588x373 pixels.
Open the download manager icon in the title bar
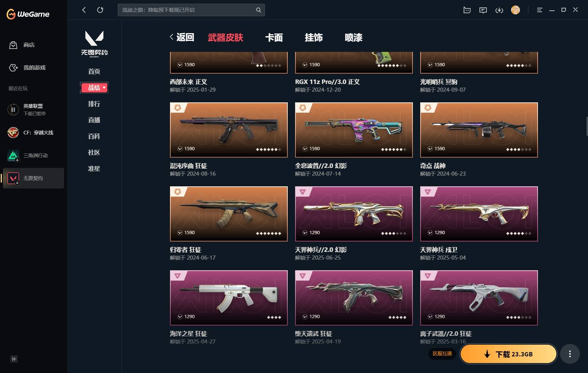(x=499, y=10)
